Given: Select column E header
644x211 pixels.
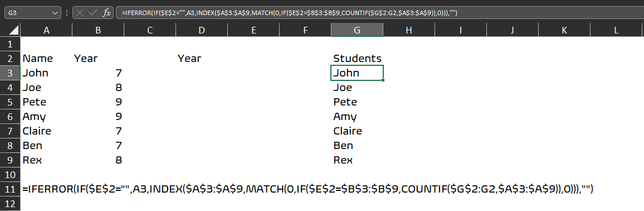Looking at the screenshot, I should pos(253,30).
